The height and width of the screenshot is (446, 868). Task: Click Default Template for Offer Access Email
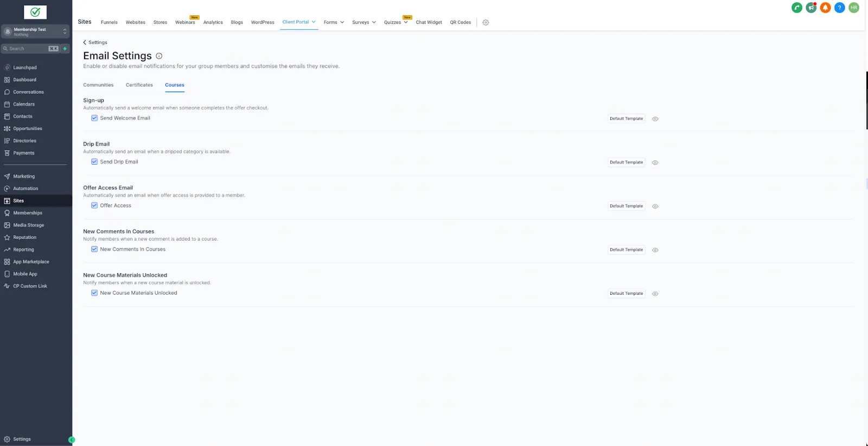[626, 206]
